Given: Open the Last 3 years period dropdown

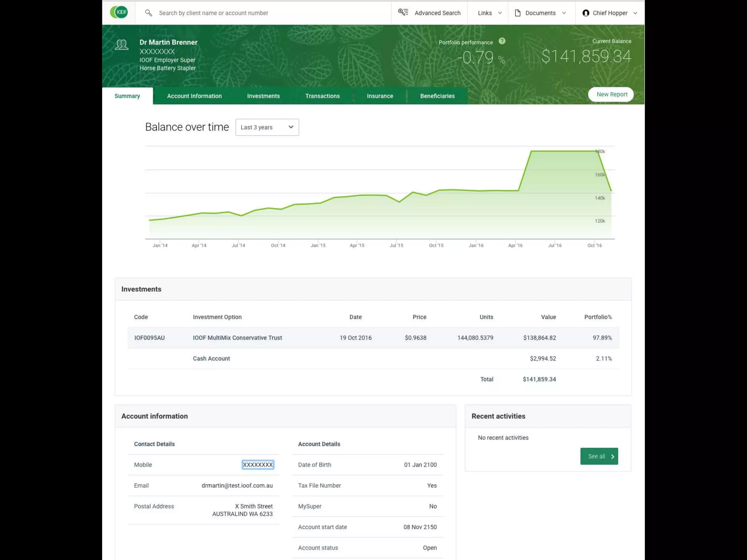Looking at the screenshot, I should pyautogui.click(x=267, y=127).
